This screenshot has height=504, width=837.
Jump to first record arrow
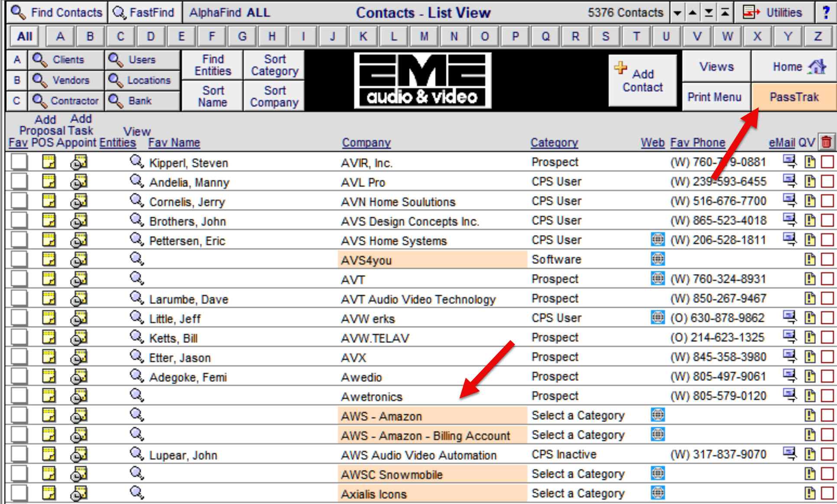click(725, 13)
